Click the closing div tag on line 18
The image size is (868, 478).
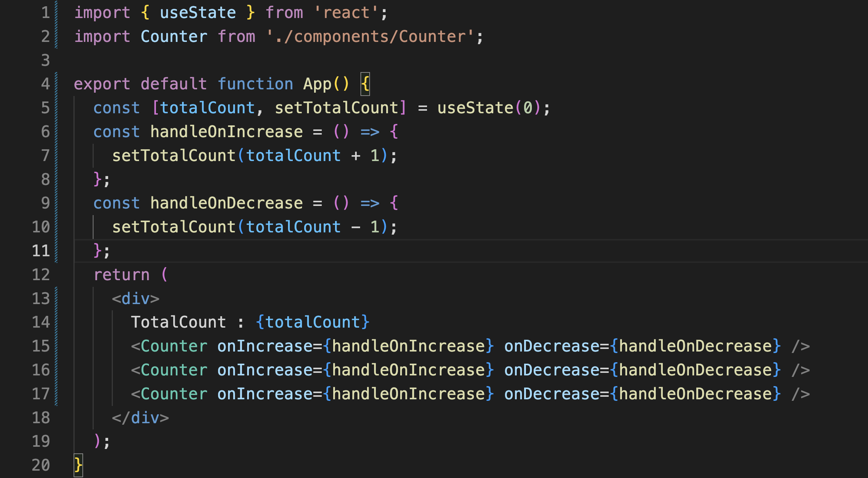(x=140, y=418)
